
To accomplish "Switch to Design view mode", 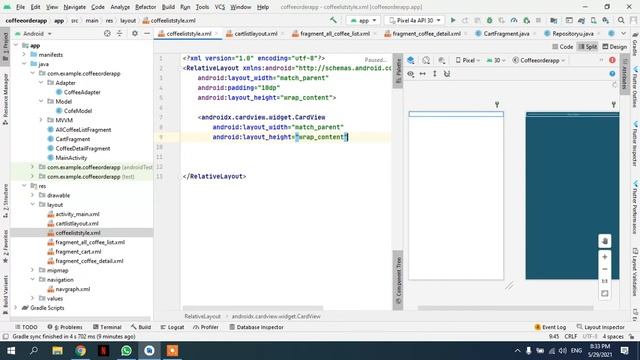I will pyautogui.click(x=614, y=47).
